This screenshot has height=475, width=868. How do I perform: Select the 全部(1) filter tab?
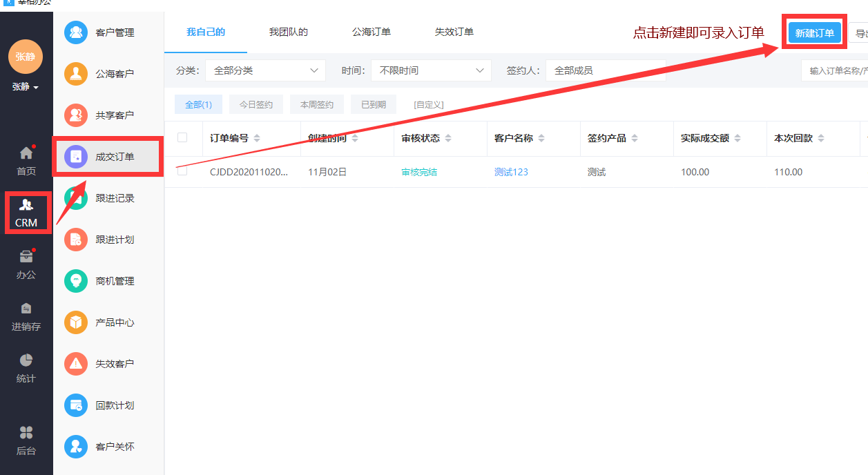coord(198,105)
